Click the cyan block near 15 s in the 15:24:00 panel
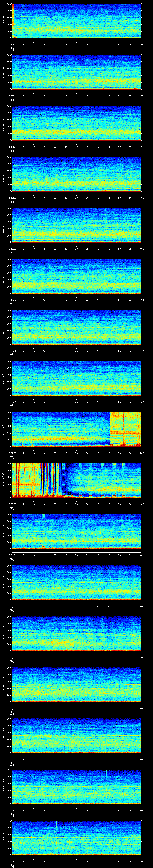The width and height of the screenshot is (153, 868). (x=43, y=518)
